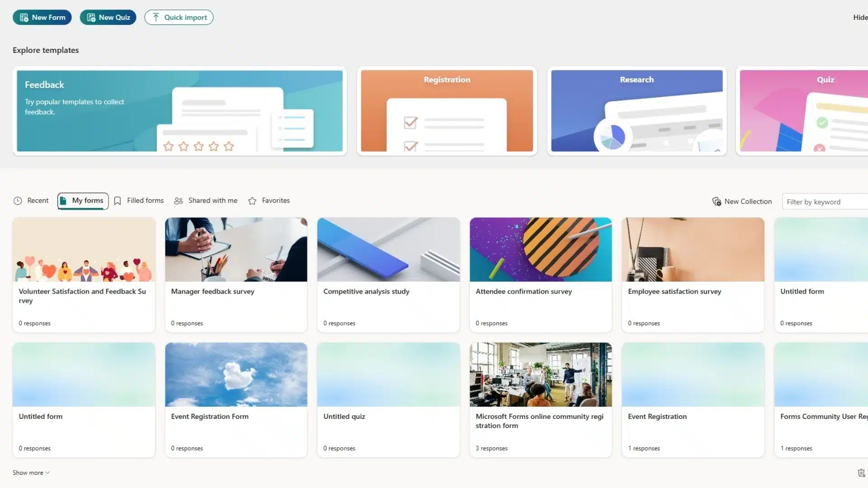Click the New Quiz button
Screen dimensions: 868x488
(x=108, y=17)
